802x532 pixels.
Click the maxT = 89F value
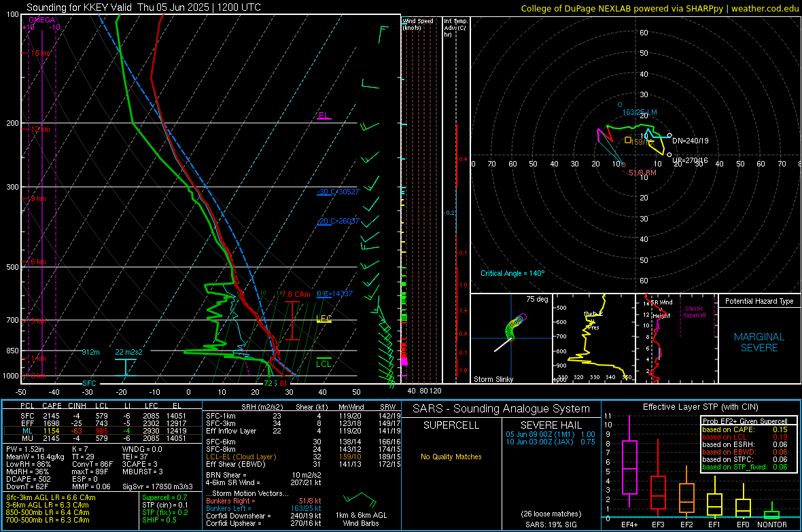[x=90, y=472]
